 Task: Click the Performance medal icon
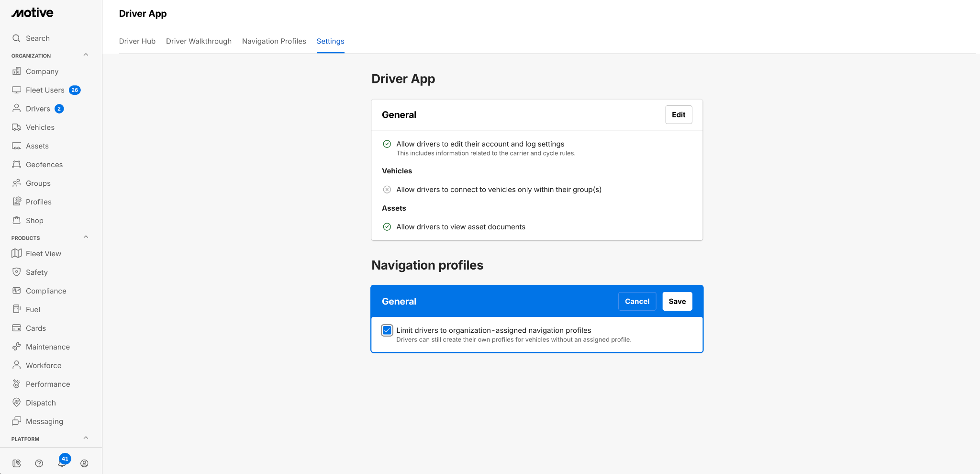pyautogui.click(x=16, y=384)
